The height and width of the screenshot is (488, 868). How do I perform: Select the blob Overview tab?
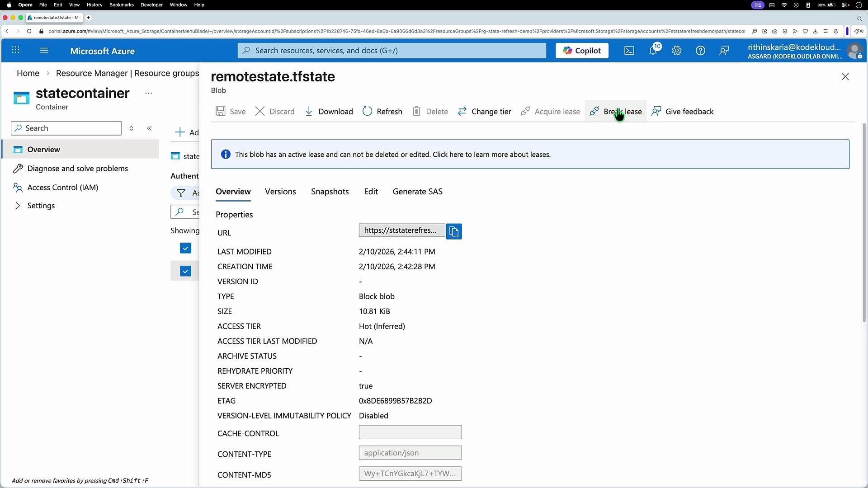(x=233, y=192)
